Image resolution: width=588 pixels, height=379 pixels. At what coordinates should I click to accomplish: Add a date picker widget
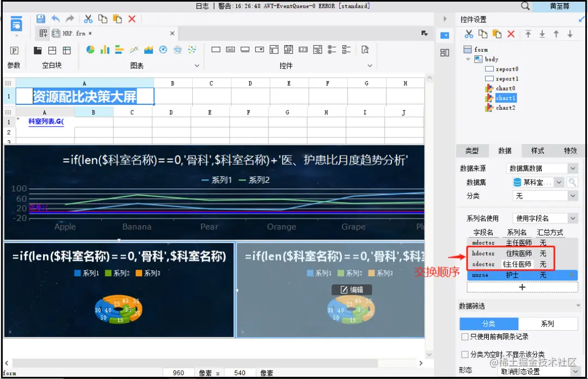pyautogui.click(x=289, y=49)
